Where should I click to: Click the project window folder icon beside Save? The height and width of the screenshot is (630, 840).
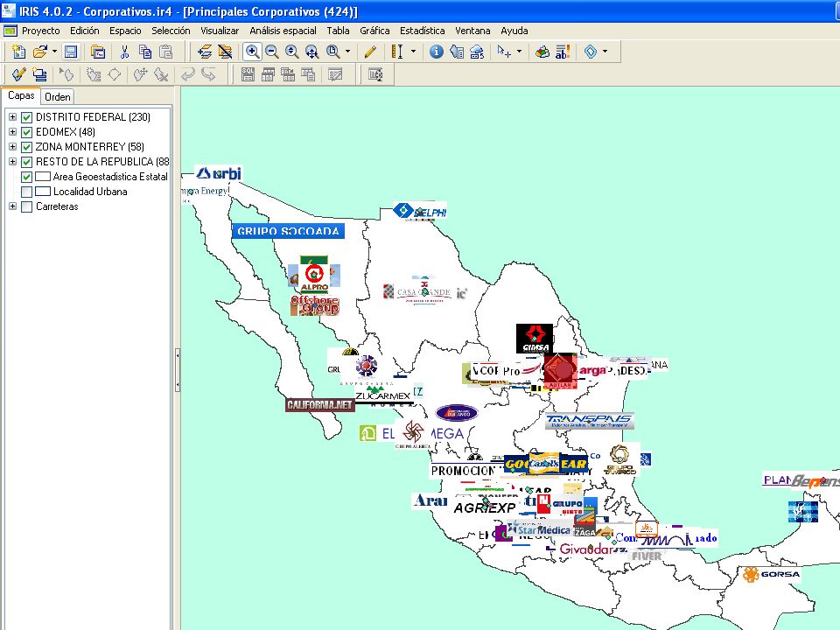tap(97, 52)
